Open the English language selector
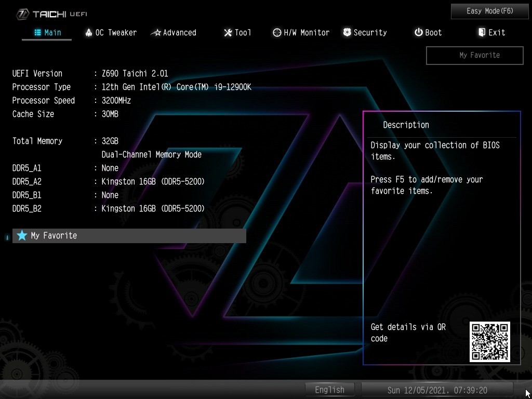Screen dimensions: 532x399 click(329, 390)
